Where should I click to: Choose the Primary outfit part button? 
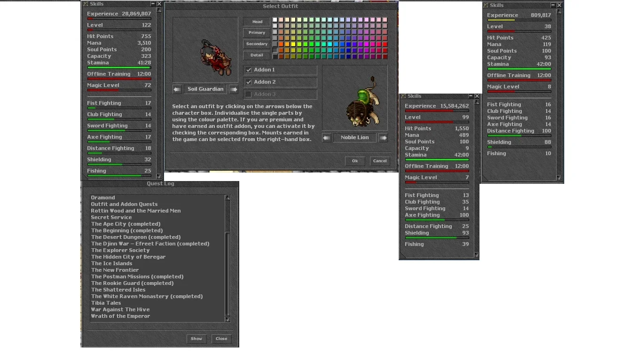pyautogui.click(x=257, y=32)
